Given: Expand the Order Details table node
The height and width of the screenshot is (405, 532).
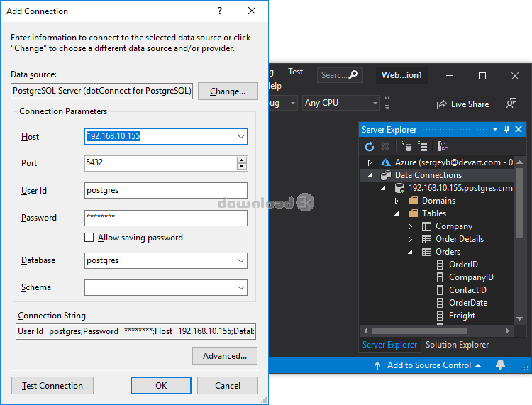Looking at the screenshot, I should coord(410,240).
